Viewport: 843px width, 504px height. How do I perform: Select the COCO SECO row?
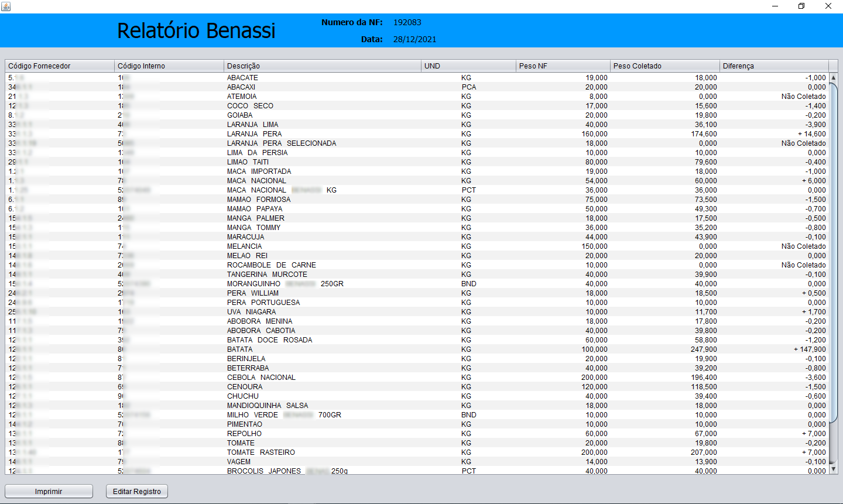tap(417, 106)
